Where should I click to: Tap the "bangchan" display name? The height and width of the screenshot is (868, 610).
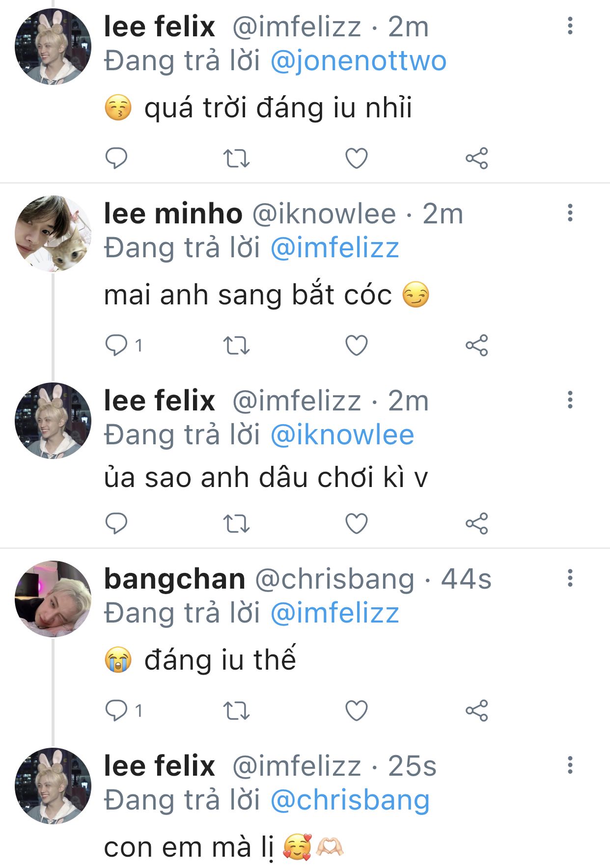pos(174,579)
